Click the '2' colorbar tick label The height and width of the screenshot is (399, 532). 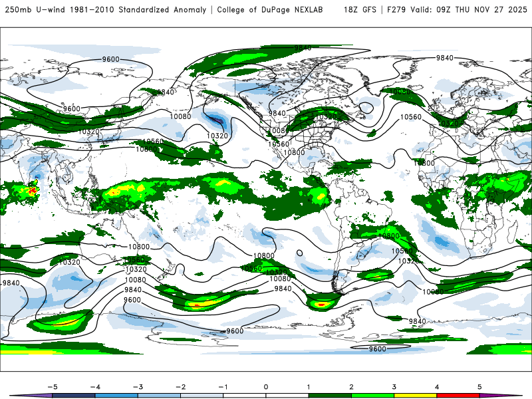pos(352,387)
